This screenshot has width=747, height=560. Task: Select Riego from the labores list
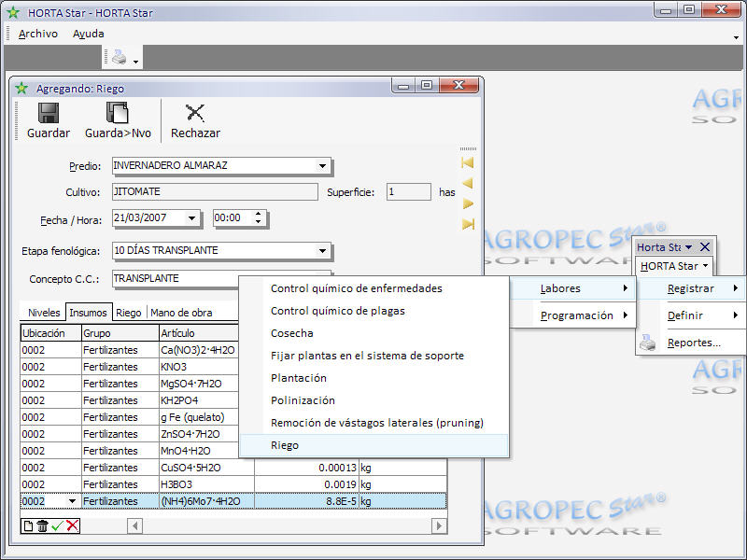[374, 445]
